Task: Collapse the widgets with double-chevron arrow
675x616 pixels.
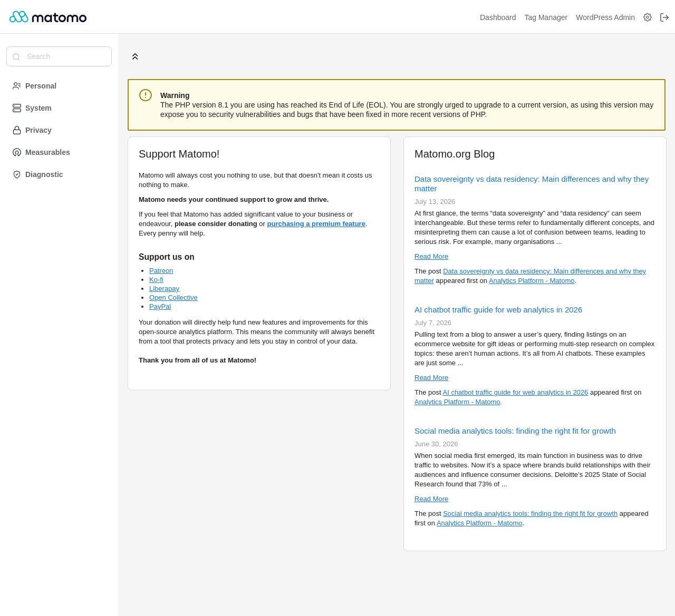Action: [x=135, y=56]
